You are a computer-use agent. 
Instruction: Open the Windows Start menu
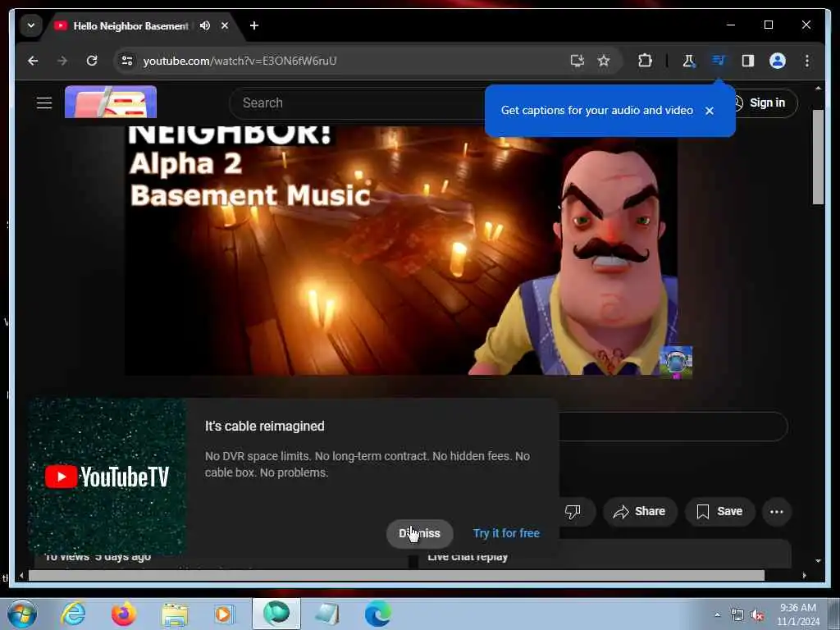pos(22,614)
